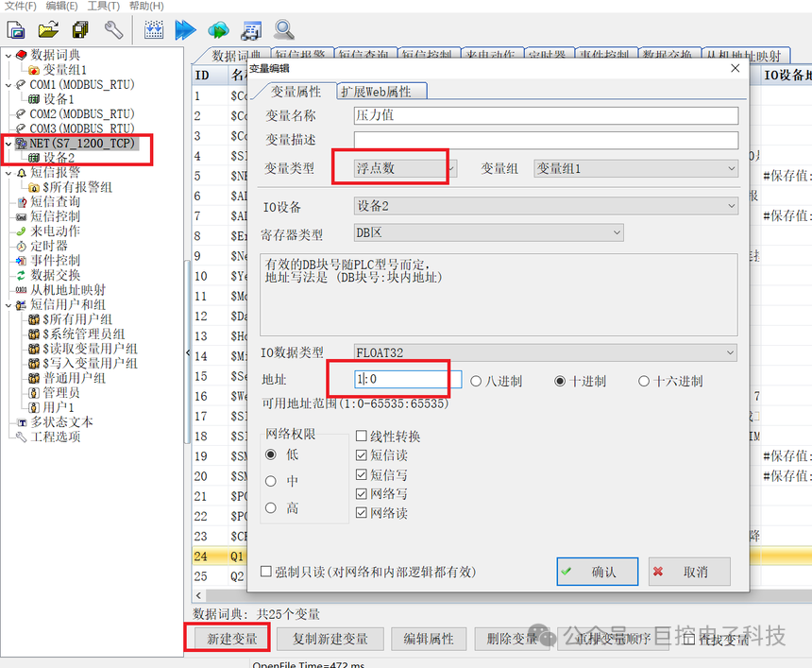The height and width of the screenshot is (668, 812).
Task: Click the new project toolbar icon
Action: click(16, 30)
